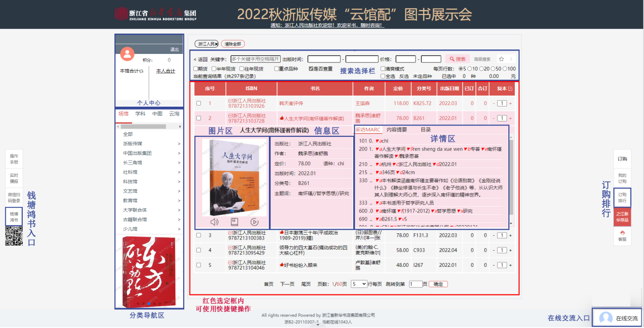Switch to the 中图 navigation tab

click(157, 114)
